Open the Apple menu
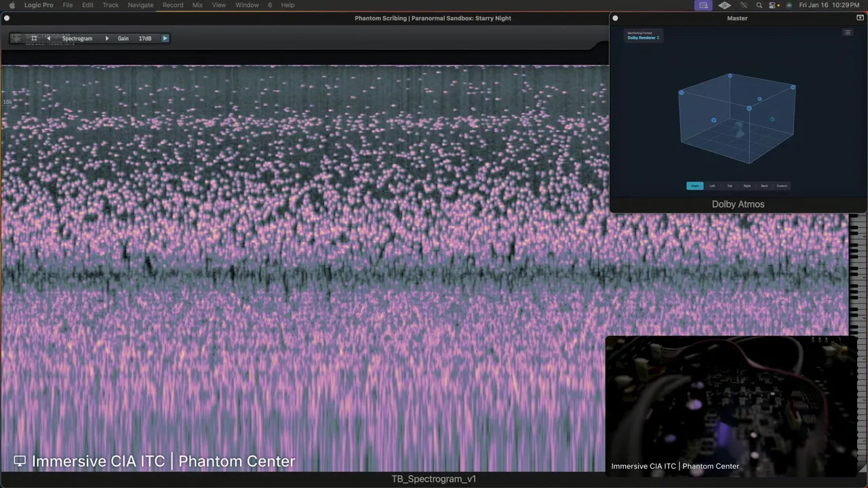This screenshot has width=868, height=488. (x=12, y=5)
